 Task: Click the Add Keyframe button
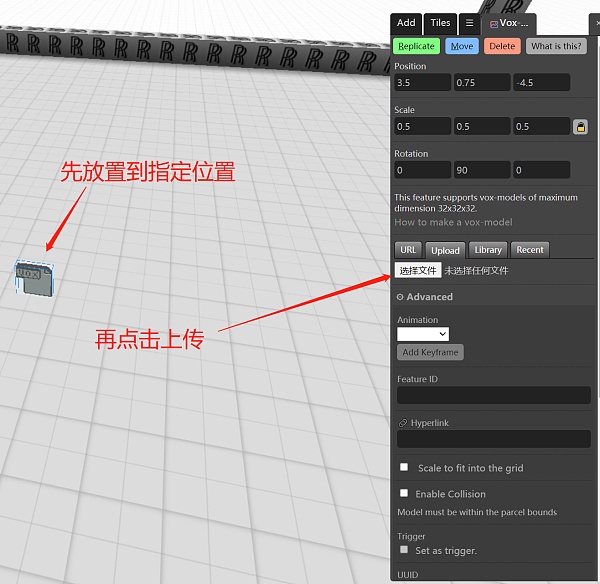click(x=430, y=352)
